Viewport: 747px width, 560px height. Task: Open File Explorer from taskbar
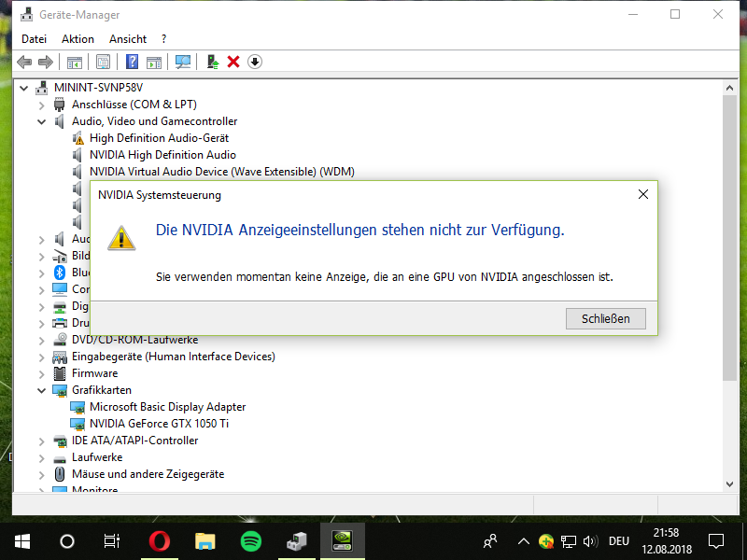click(204, 541)
